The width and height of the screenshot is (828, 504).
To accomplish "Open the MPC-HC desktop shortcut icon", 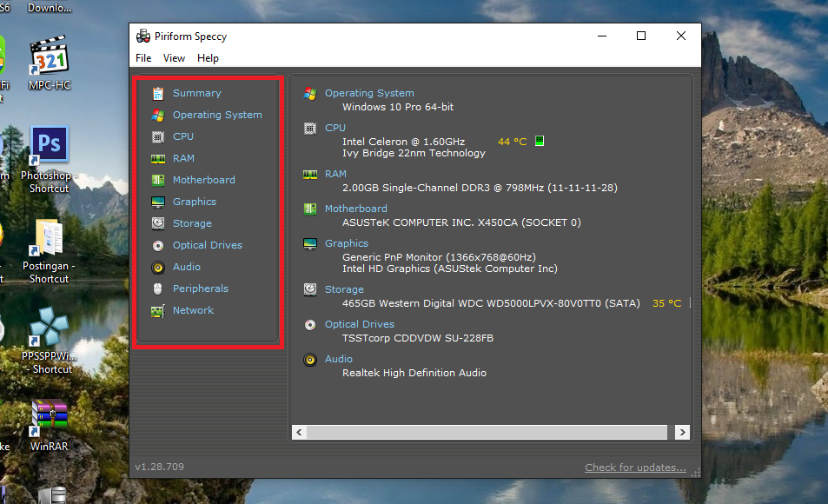I will 50,56.
